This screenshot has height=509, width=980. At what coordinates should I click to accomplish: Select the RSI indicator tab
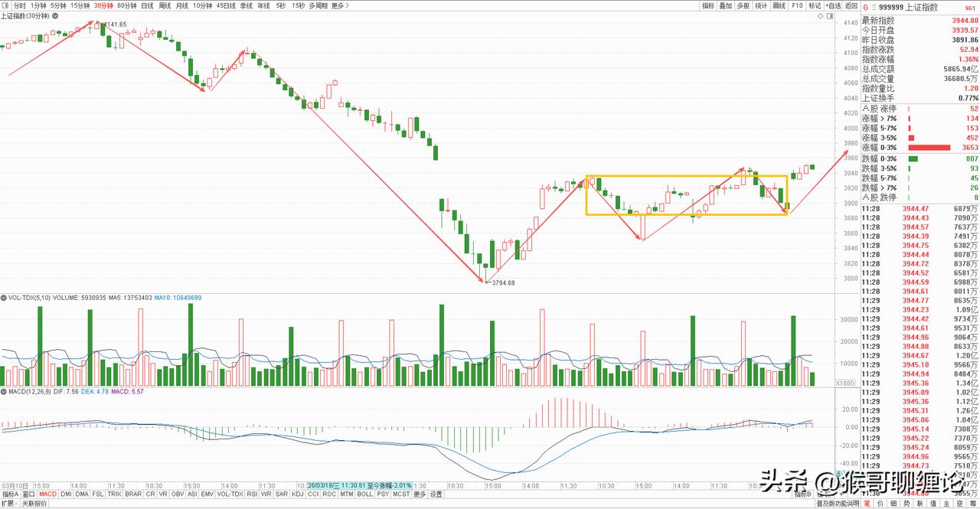[252, 494]
